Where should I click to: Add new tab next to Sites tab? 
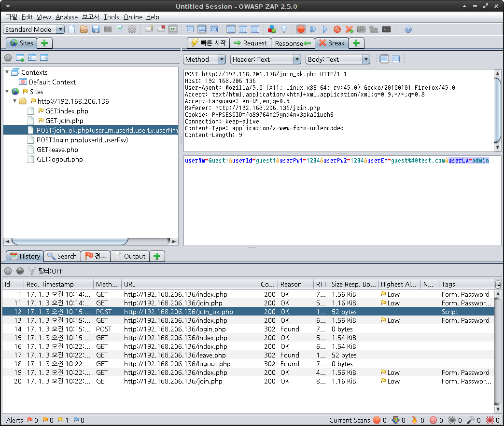coord(45,43)
